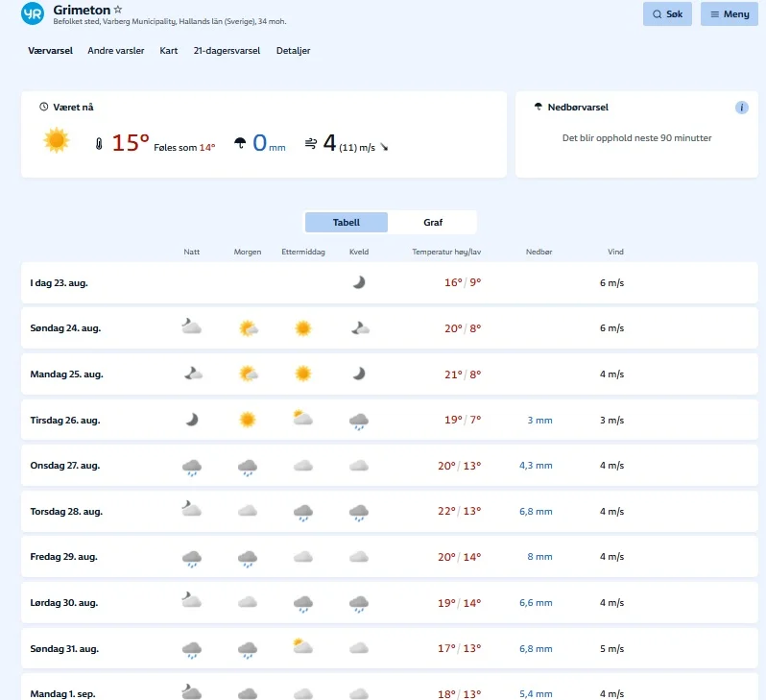Open the precipitation forecast info icon
This screenshot has height=700, width=766.
point(741,108)
